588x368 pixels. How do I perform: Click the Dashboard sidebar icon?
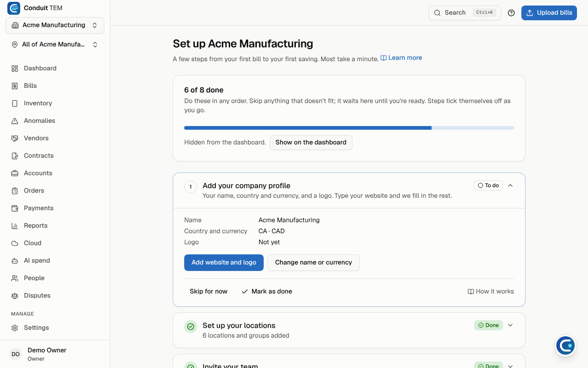pos(15,68)
